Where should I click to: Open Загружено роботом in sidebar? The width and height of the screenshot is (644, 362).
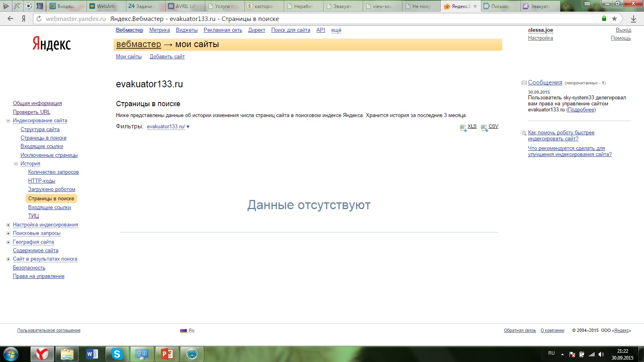(52, 189)
